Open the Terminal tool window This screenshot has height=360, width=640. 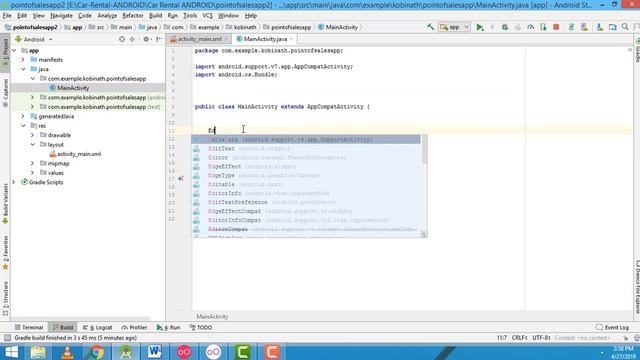(29, 327)
